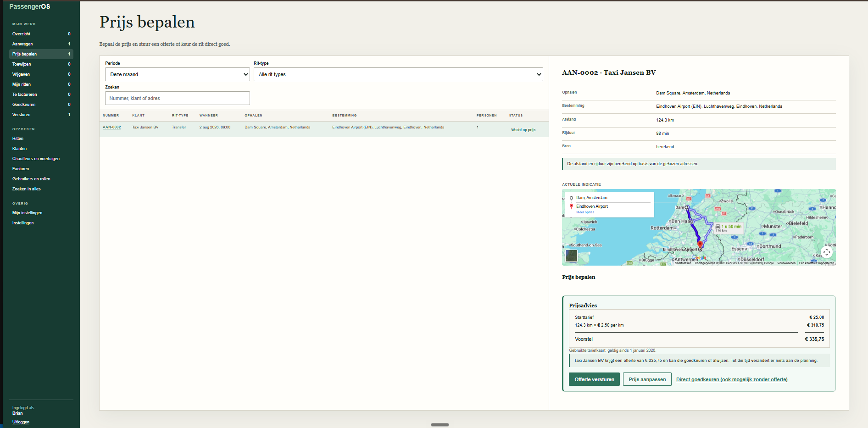This screenshot has width=868, height=428.
Task: Click circle origin icon beside Dam, Amsterdam
Action: (571, 198)
